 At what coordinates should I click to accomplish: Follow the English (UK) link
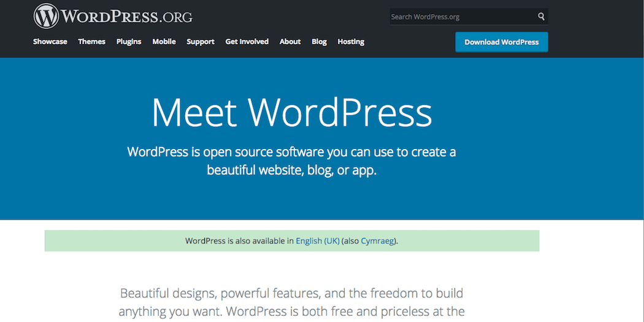318,241
